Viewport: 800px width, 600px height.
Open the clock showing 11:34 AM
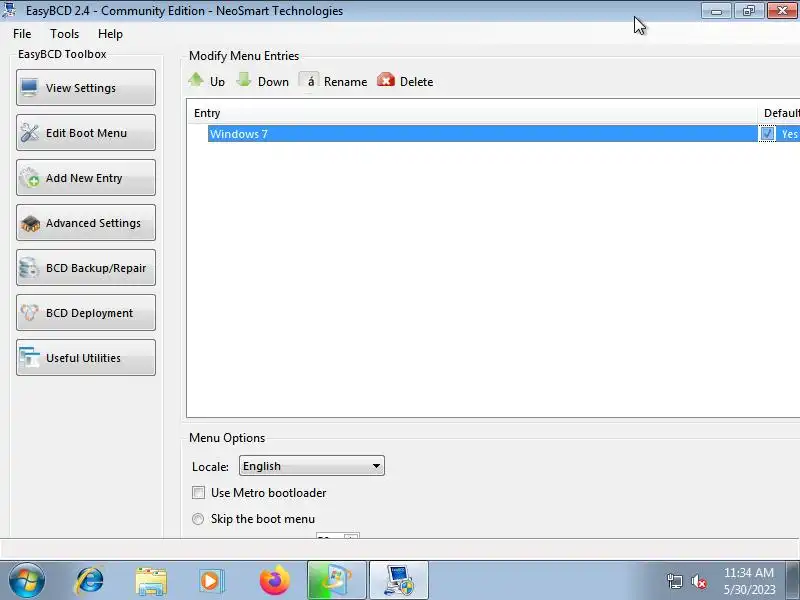[749, 581]
